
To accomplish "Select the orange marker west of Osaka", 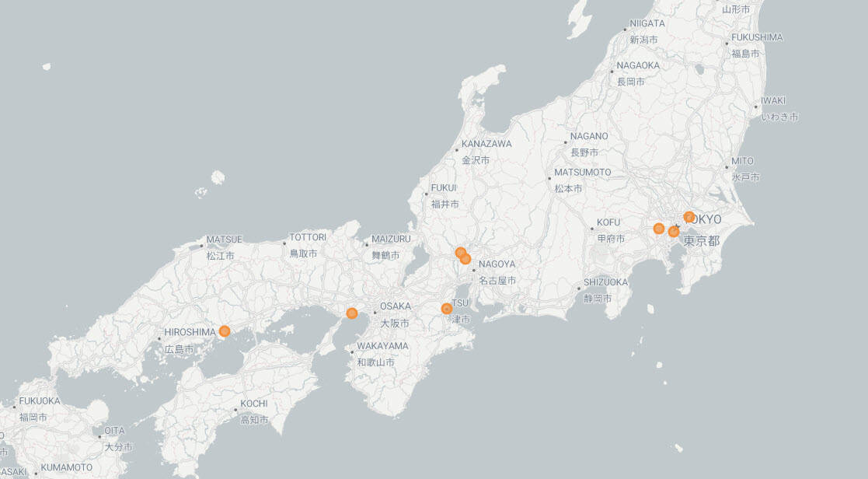I will point(352,313).
